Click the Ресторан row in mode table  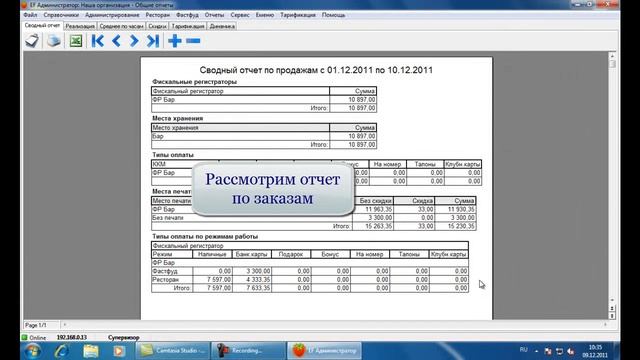(310, 280)
